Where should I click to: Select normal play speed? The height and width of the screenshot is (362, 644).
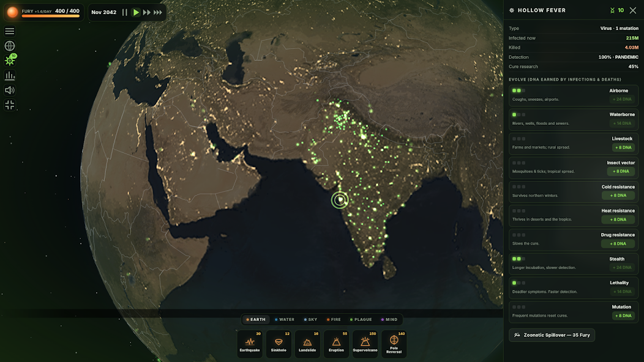[x=135, y=12]
